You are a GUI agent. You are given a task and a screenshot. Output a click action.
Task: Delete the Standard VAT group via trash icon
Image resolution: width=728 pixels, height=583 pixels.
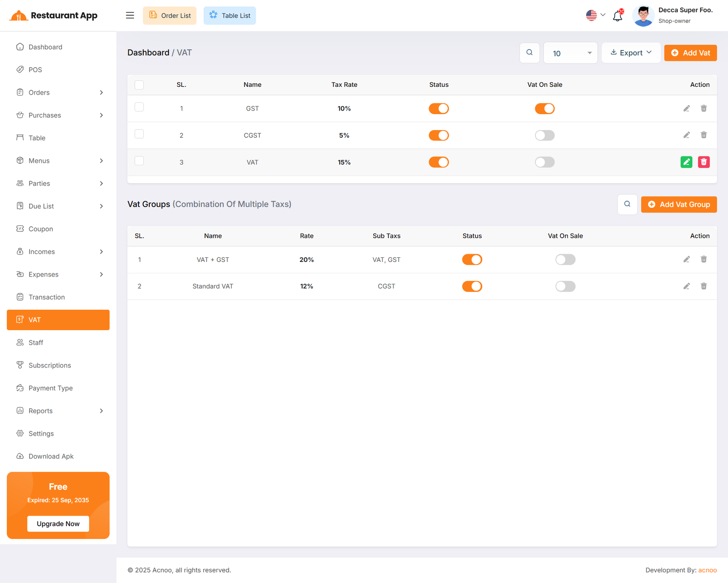703,286
